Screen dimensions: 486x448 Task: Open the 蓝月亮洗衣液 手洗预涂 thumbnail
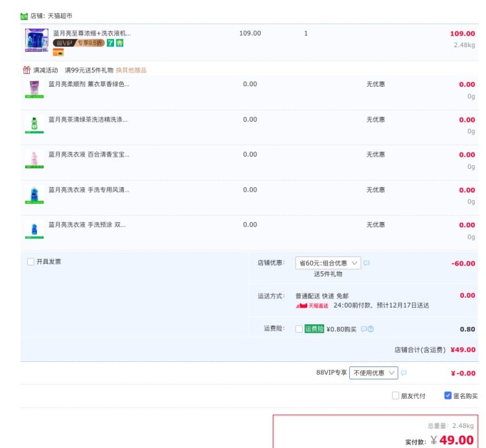(34, 230)
